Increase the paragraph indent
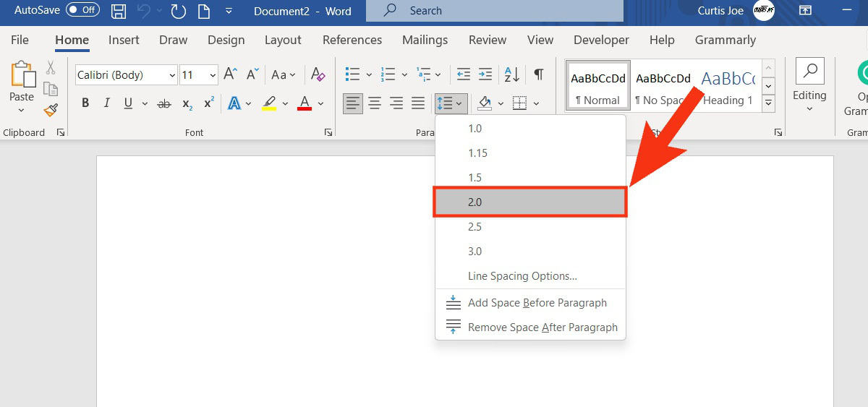868x407 pixels. coord(485,74)
